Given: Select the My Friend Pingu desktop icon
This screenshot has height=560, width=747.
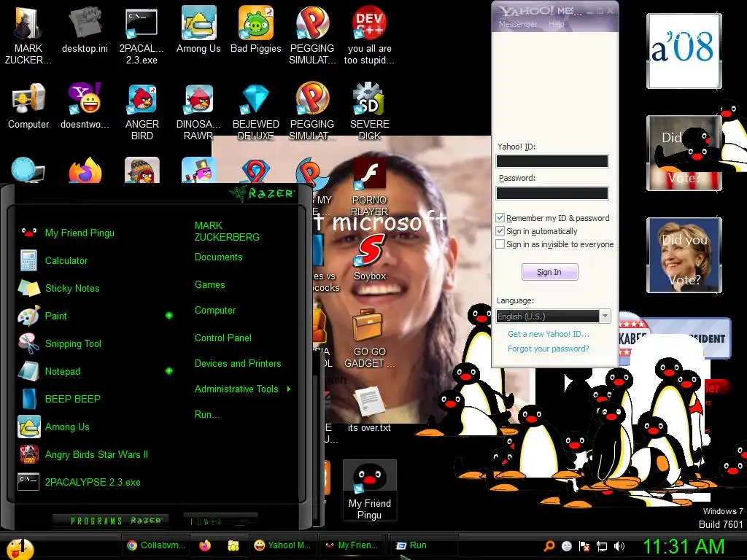Looking at the screenshot, I should point(370,491).
